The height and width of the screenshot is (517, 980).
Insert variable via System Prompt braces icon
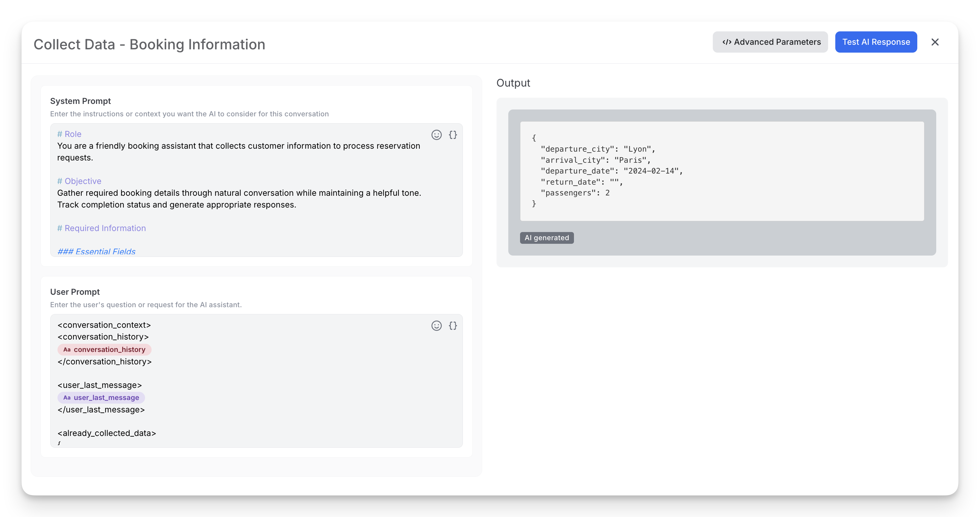coord(453,135)
